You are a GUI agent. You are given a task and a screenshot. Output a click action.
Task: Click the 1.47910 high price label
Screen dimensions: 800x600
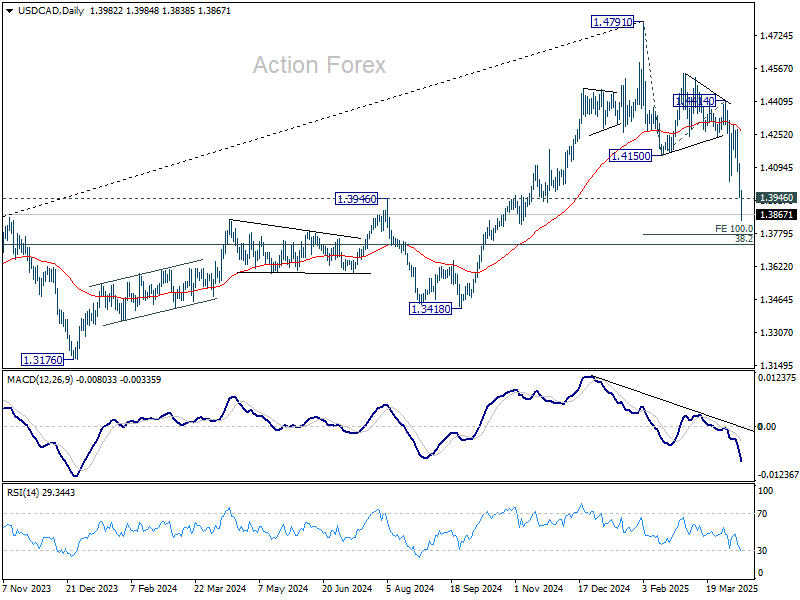[612, 22]
